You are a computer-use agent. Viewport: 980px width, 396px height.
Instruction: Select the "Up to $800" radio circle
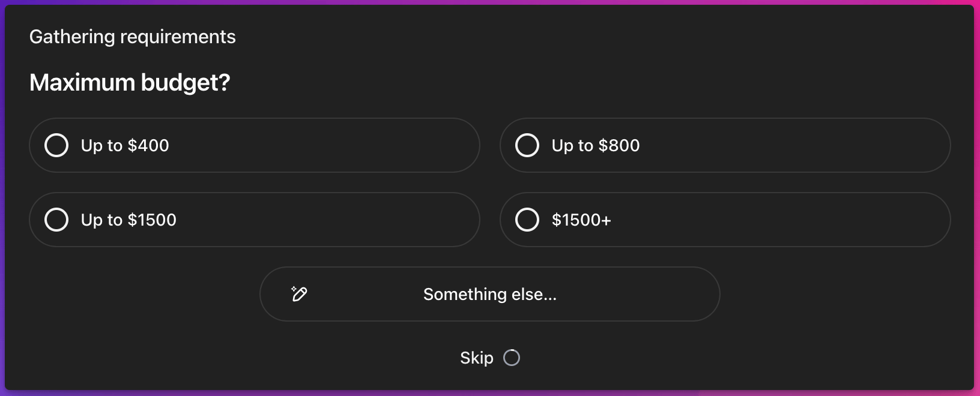tap(527, 145)
